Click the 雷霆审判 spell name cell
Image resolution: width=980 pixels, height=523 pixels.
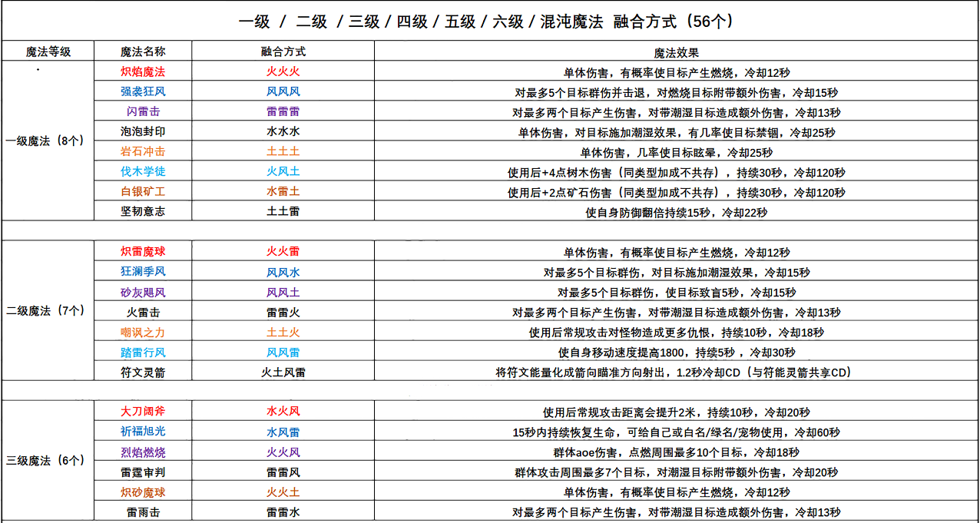click(143, 472)
